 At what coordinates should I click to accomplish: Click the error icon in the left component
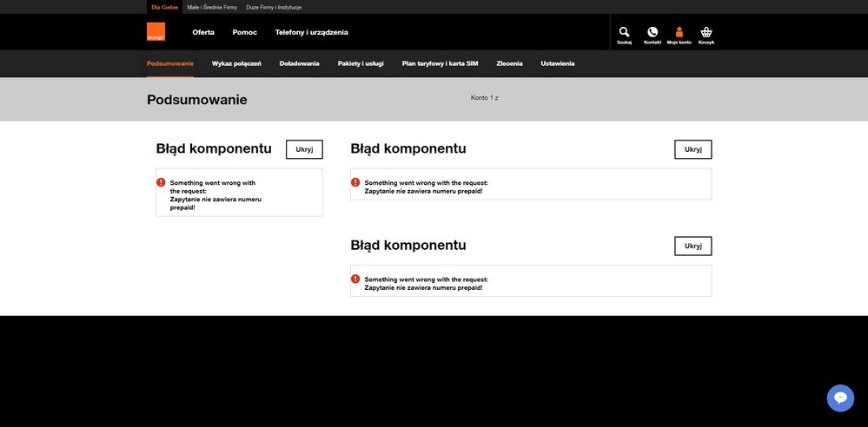161,183
